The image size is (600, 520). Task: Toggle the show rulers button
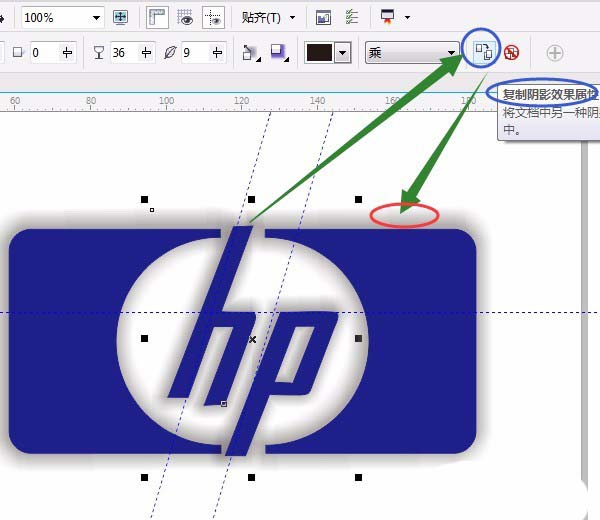pyautogui.click(x=157, y=17)
